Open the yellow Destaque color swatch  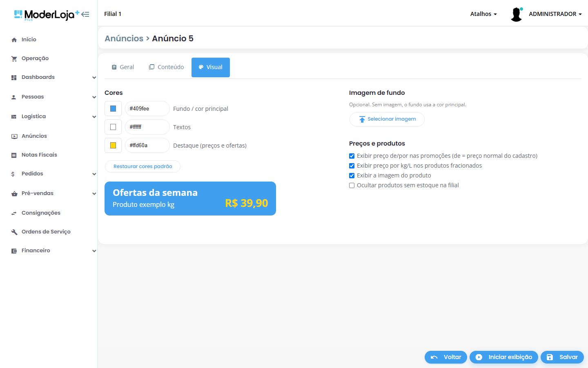point(113,146)
